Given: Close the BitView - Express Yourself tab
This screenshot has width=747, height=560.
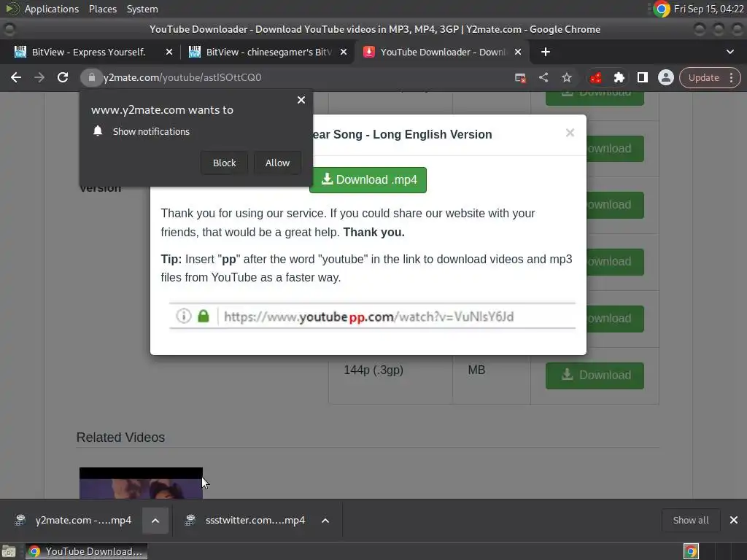Looking at the screenshot, I should [169, 52].
